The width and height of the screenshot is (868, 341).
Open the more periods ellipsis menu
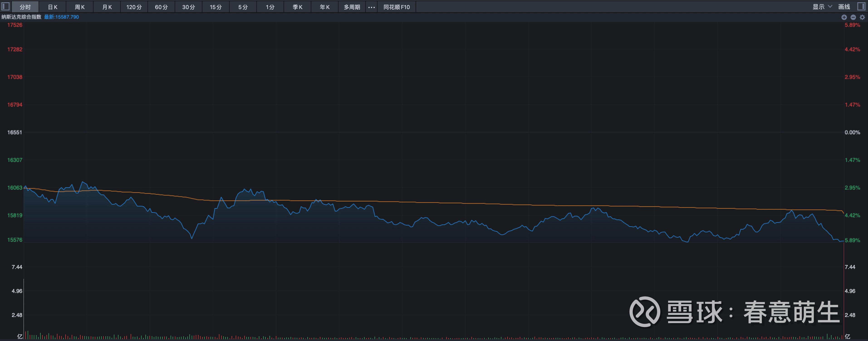click(371, 7)
